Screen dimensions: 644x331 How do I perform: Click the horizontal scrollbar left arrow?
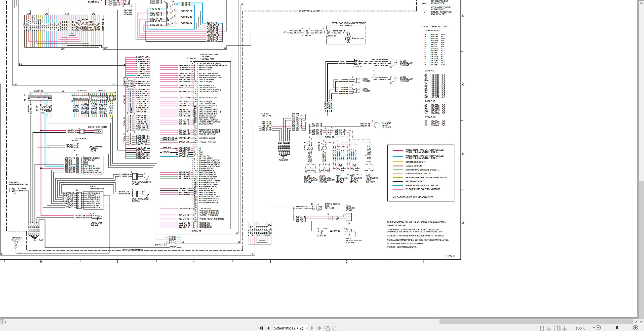tap(5, 321)
